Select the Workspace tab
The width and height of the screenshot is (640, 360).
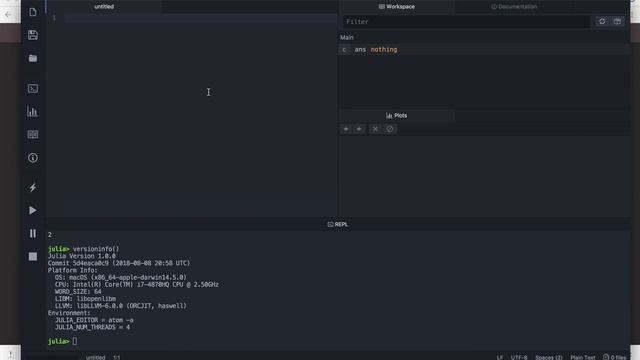(x=397, y=7)
